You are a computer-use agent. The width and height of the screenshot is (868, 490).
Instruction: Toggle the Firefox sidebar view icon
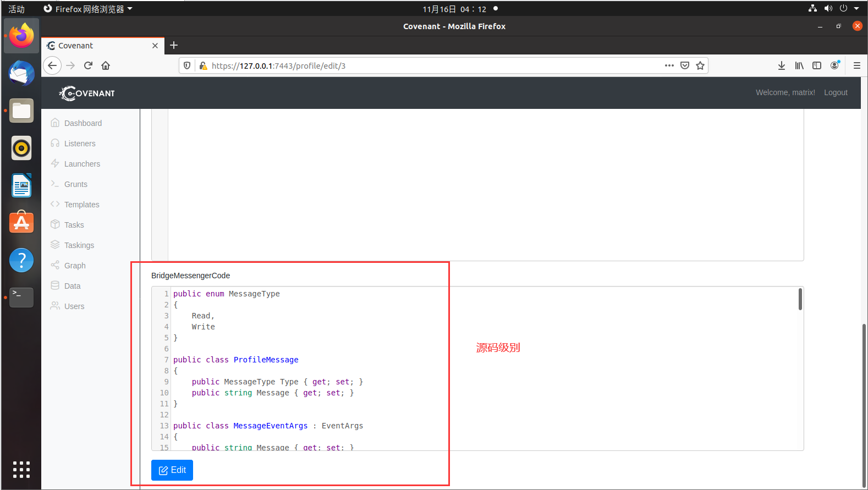click(x=817, y=65)
